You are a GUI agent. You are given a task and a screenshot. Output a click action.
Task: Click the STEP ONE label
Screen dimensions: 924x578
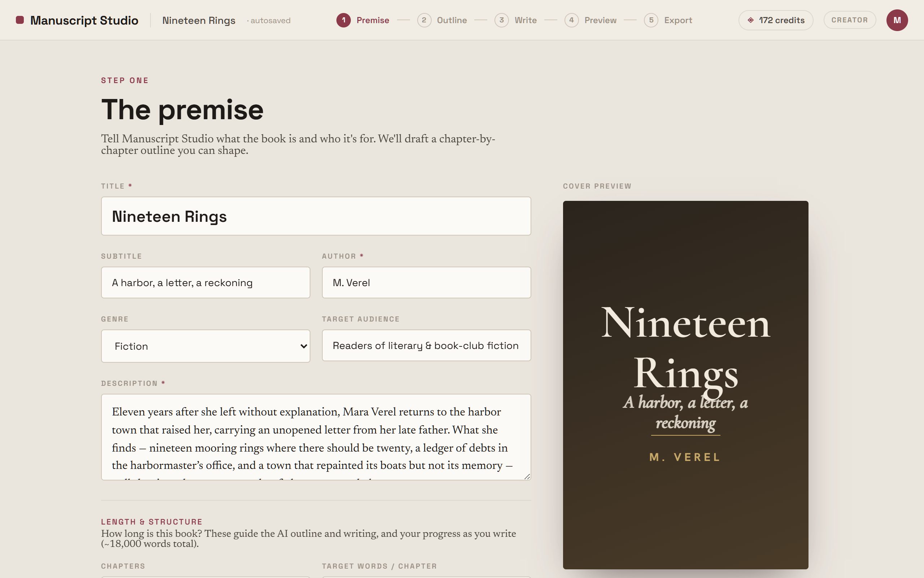click(125, 80)
